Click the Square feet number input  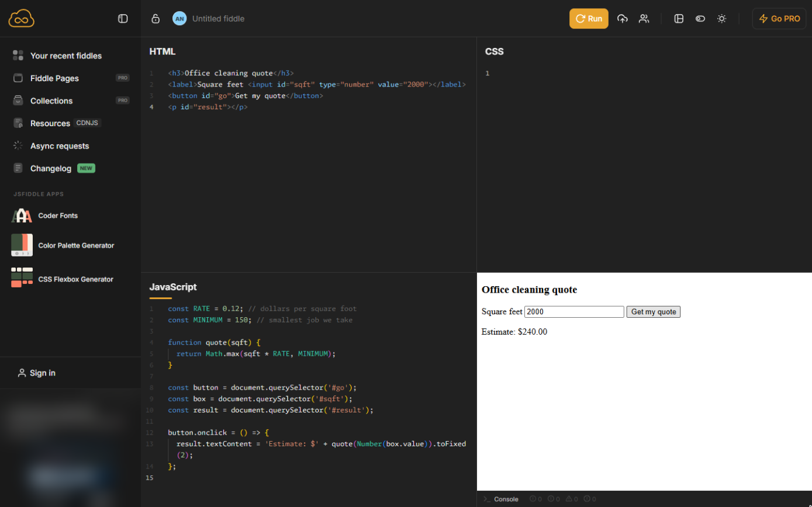pos(574,312)
